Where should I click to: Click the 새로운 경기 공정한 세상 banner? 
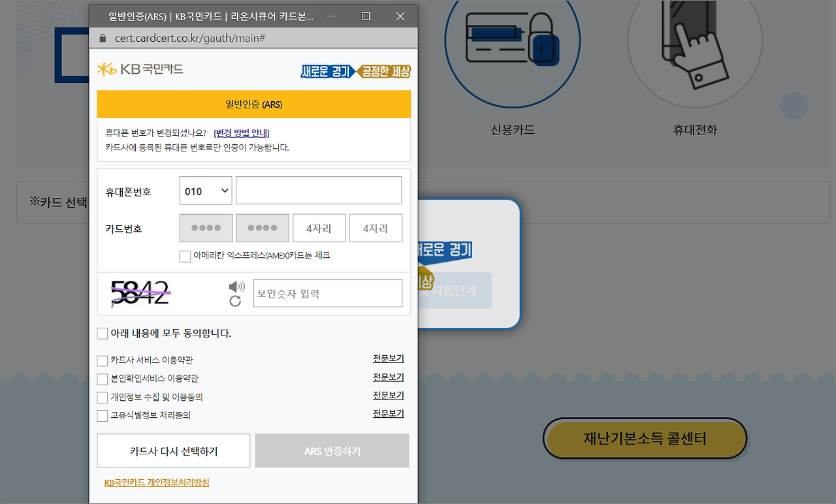355,71
